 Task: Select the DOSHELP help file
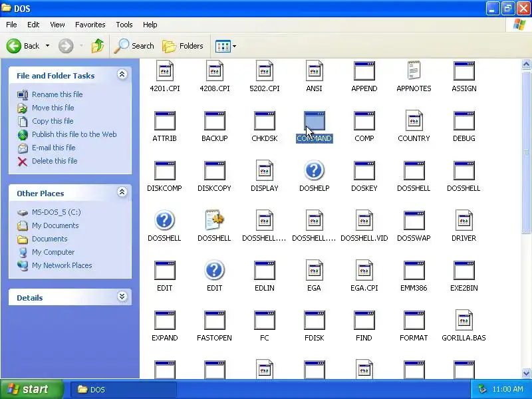pyautogui.click(x=314, y=170)
